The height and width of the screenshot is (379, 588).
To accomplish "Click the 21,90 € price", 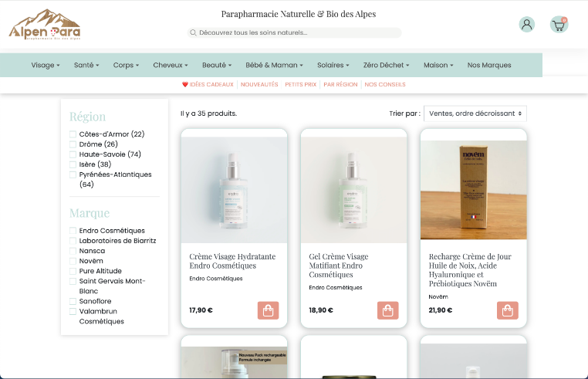I will (x=441, y=310).
